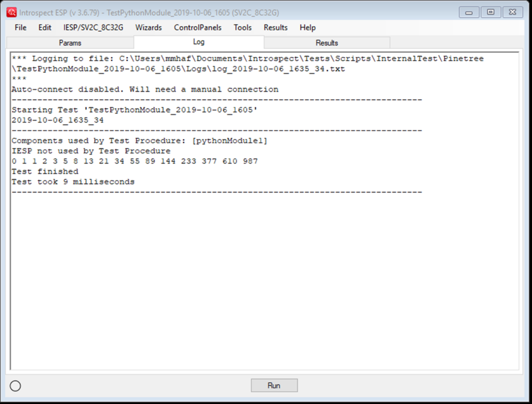The height and width of the screenshot is (404, 532).
Task: Open the Results menu in the menu bar
Action: (x=275, y=28)
